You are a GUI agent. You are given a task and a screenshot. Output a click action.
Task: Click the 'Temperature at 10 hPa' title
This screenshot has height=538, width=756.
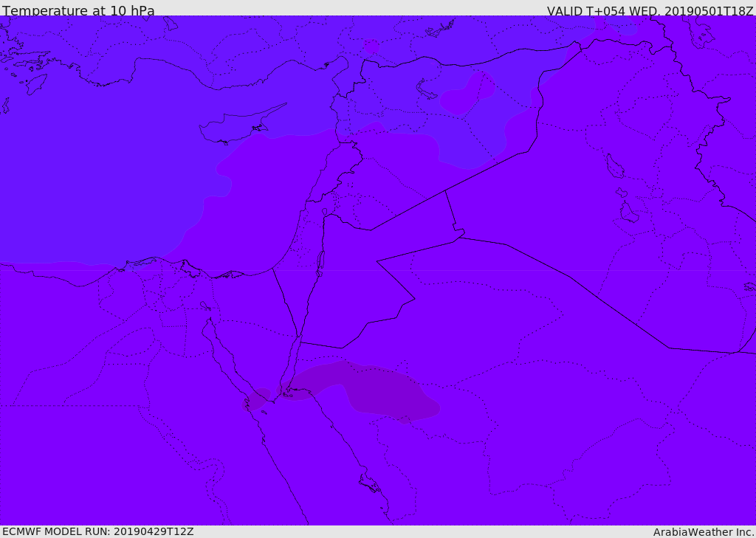pyautogui.click(x=78, y=10)
